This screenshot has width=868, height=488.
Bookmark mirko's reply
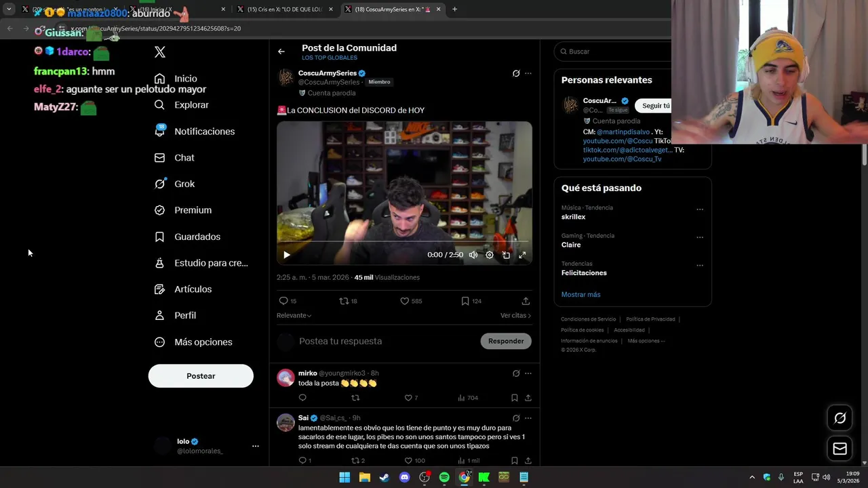[514, 398]
